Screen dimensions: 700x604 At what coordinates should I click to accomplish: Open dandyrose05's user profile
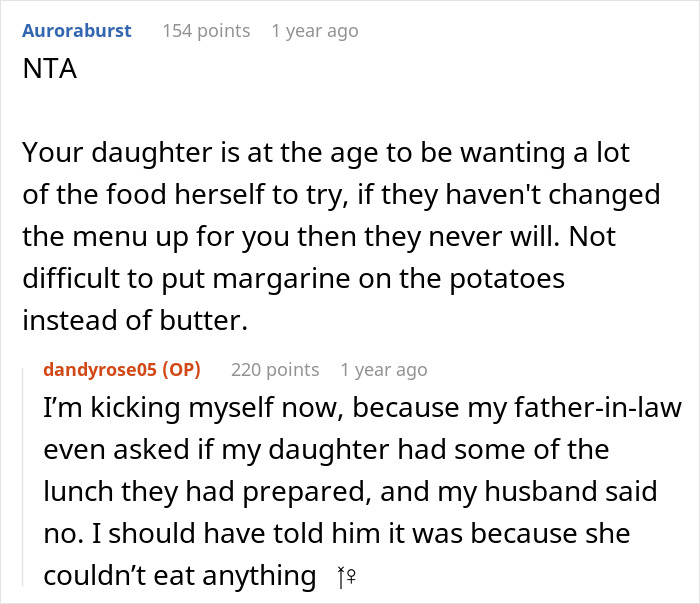pyautogui.click(x=102, y=370)
